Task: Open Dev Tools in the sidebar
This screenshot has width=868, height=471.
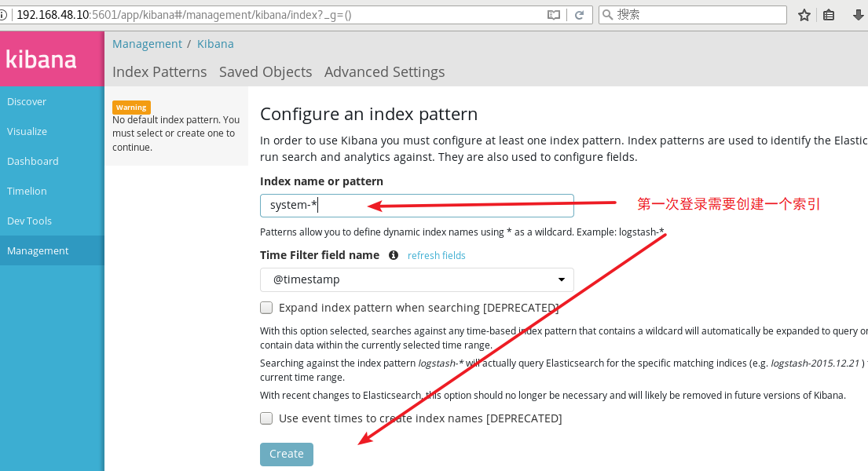Action: point(52,221)
